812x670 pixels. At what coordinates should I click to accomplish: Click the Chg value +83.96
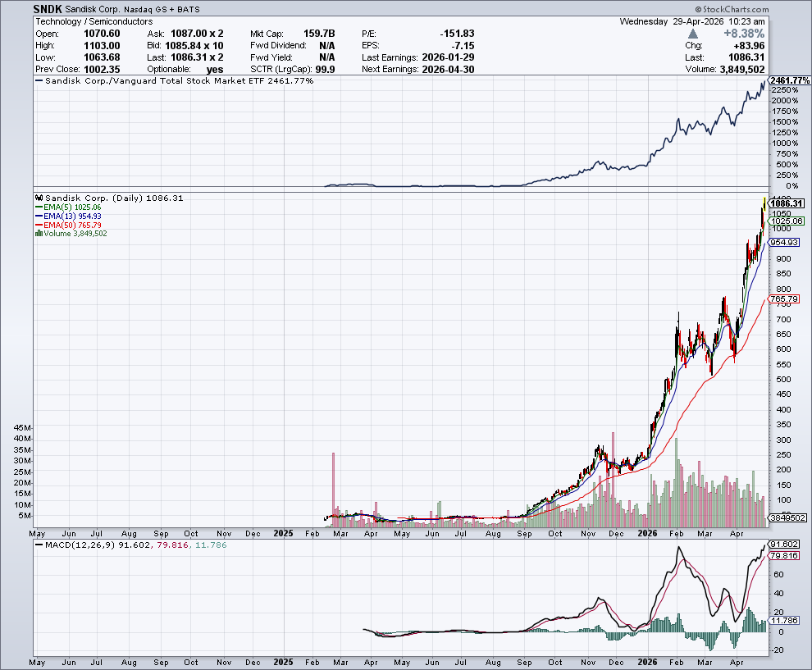click(x=749, y=46)
